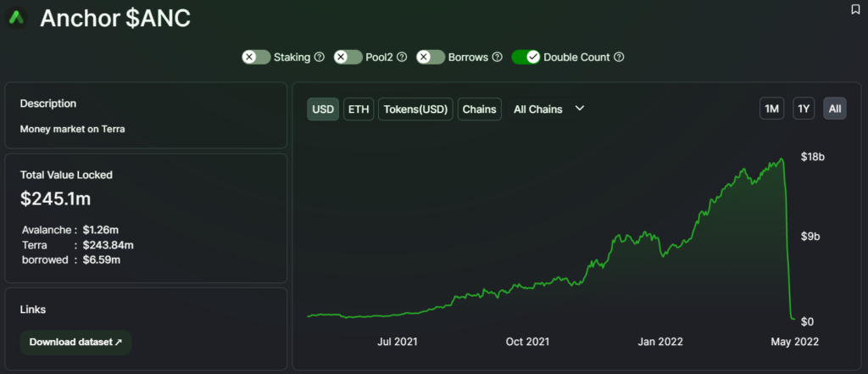
Task: Click the Avalanche $1.26m value
Action: tap(99, 229)
